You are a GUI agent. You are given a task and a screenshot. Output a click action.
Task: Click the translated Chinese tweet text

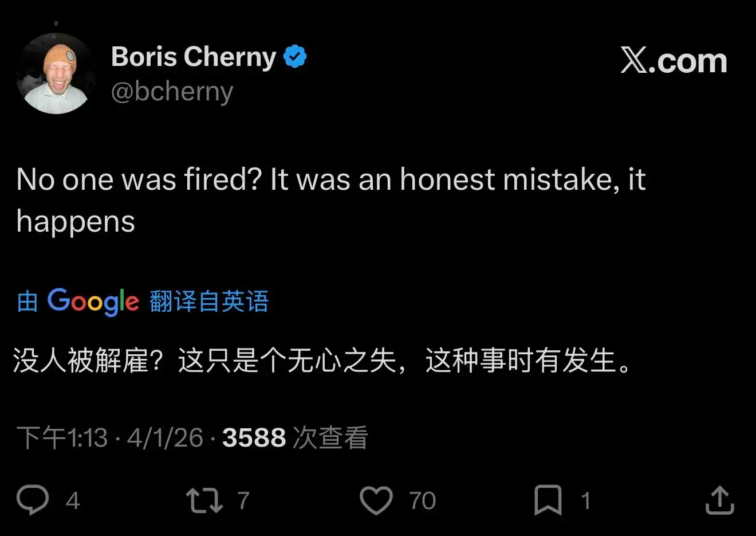(322, 361)
